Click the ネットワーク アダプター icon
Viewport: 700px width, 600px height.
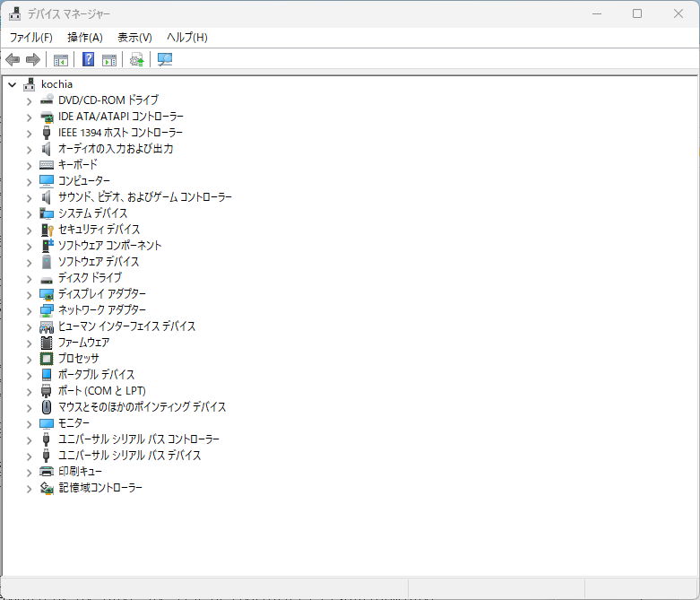[47, 310]
